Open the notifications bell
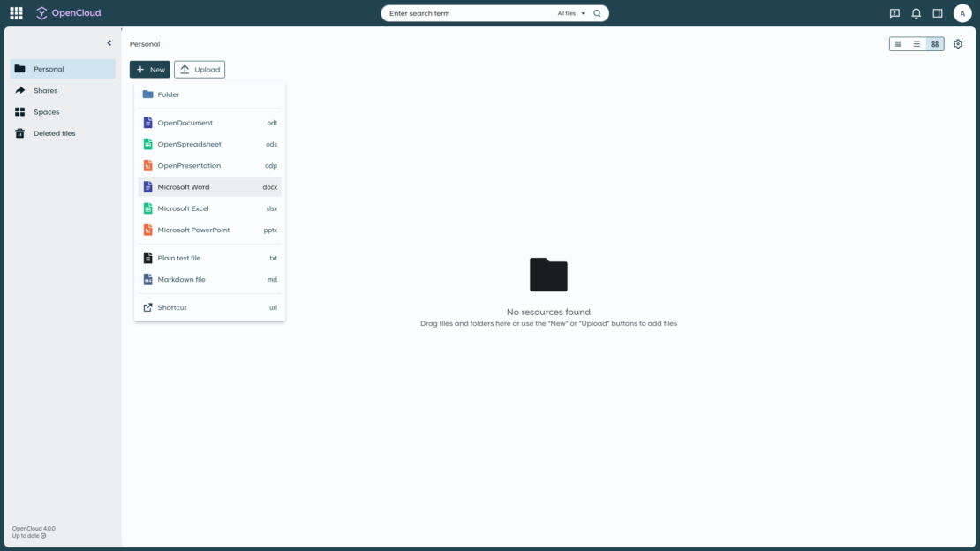 [x=916, y=13]
